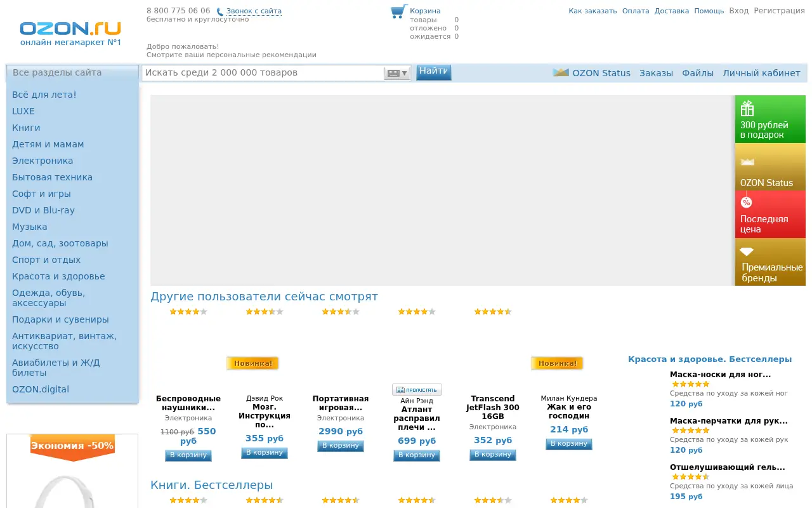Open Маска-перчатки для рук product link
This screenshot has width=812, height=508.
729,421
